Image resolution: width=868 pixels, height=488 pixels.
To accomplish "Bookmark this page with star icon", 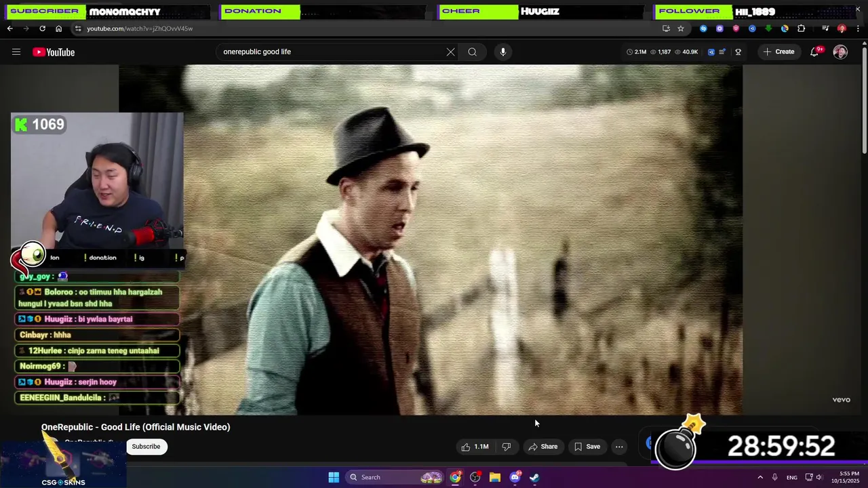I will tap(681, 28).
